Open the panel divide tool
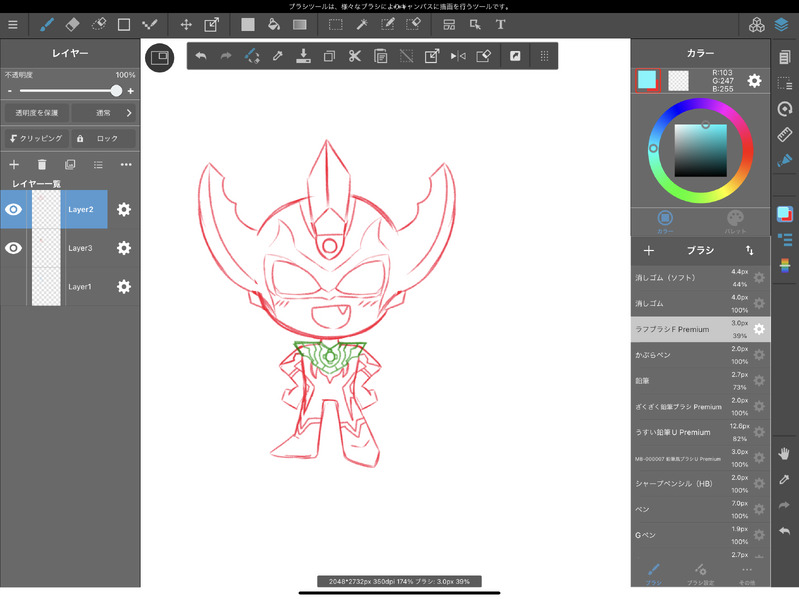 coord(449,24)
